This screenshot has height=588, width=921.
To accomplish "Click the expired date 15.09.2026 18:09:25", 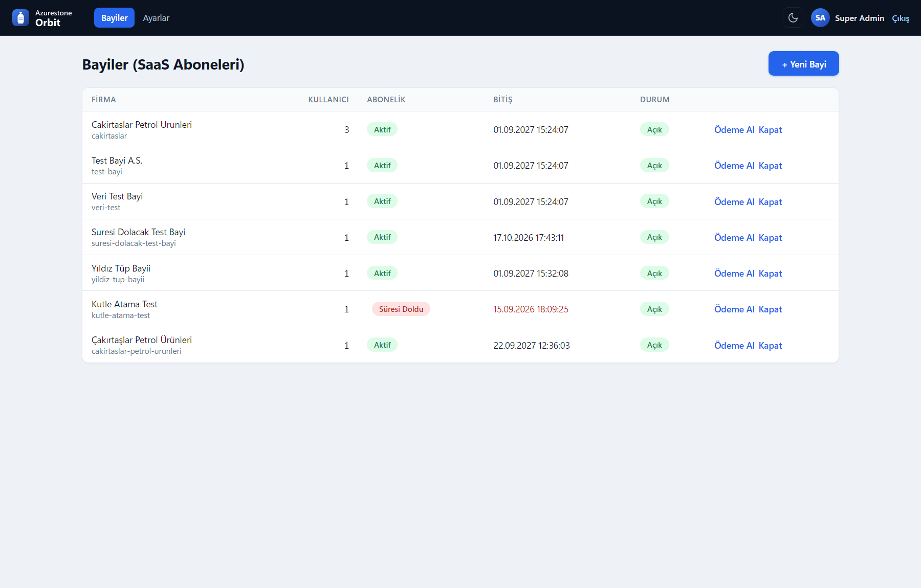I will pos(531,309).
